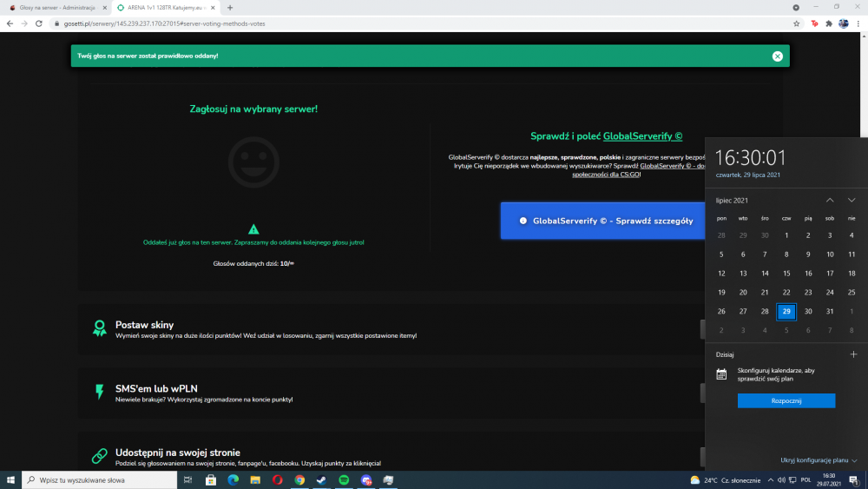Click the Postaw skiny ribbon icon
Screen dimensions: 868x489
[100, 328]
